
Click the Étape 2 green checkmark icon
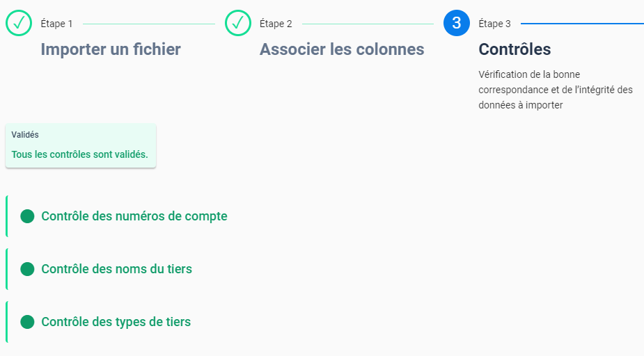[238, 23]
